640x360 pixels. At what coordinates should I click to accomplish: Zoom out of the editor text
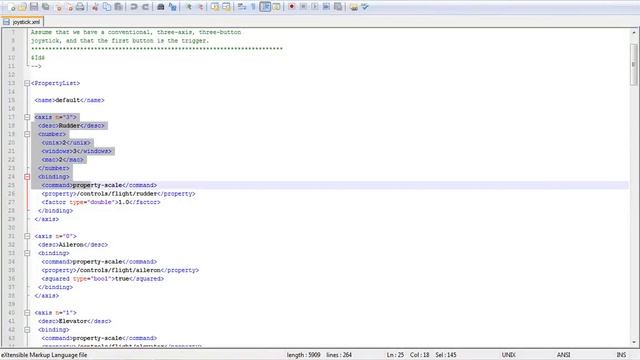[200, 7]
